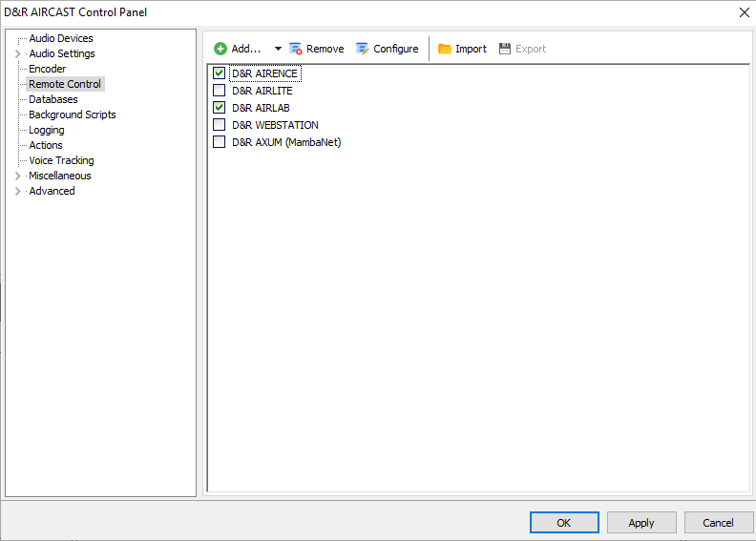Image resolution: width=756 pixels, height=541 pixels.
Task: Click the Import folder icon
Action: pos(445,49)
